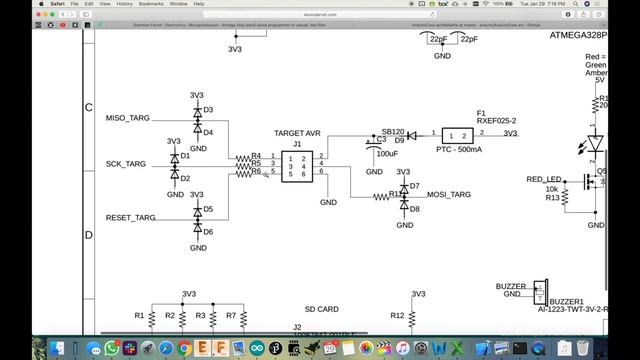Screen dimensions: 640x360
Task: Click the R13 resistor label
Action: (x=553, y=198)
